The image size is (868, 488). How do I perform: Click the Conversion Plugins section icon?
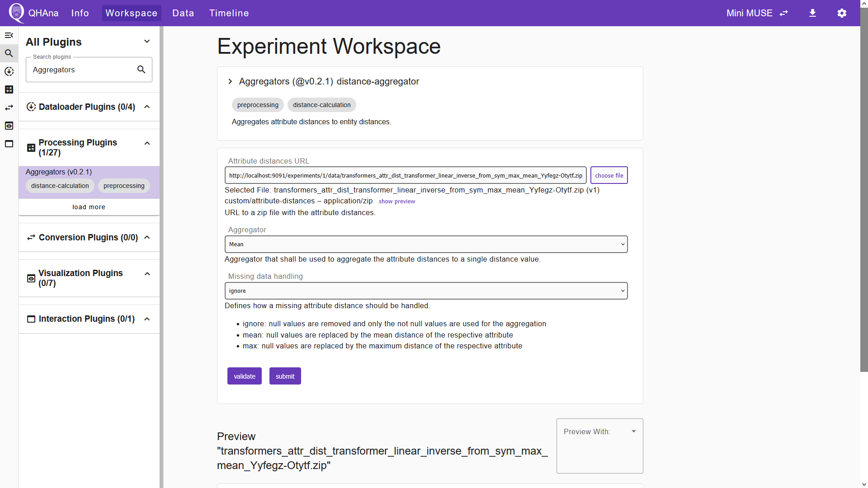point(31,237)
